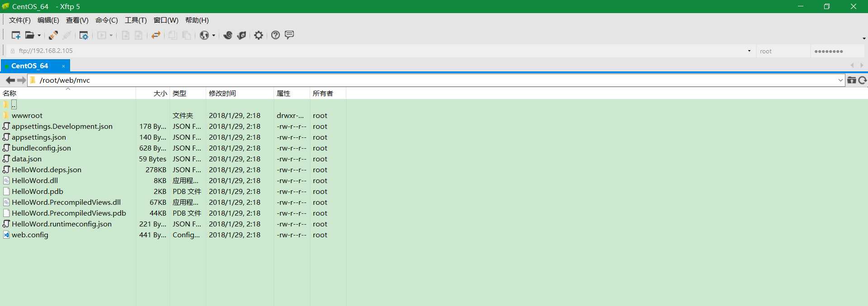Open the session properties window-gear icon

[x=84, y=35]
